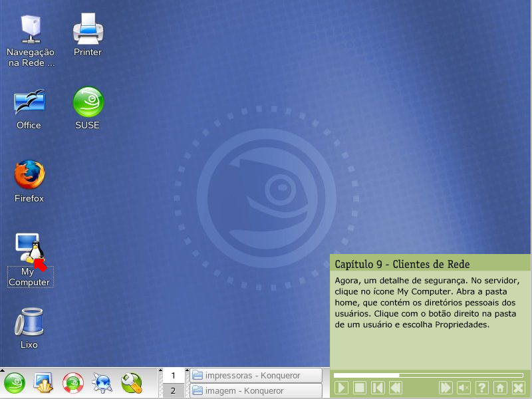Switch to virtual desktop 1

click(x=173, y=376)
